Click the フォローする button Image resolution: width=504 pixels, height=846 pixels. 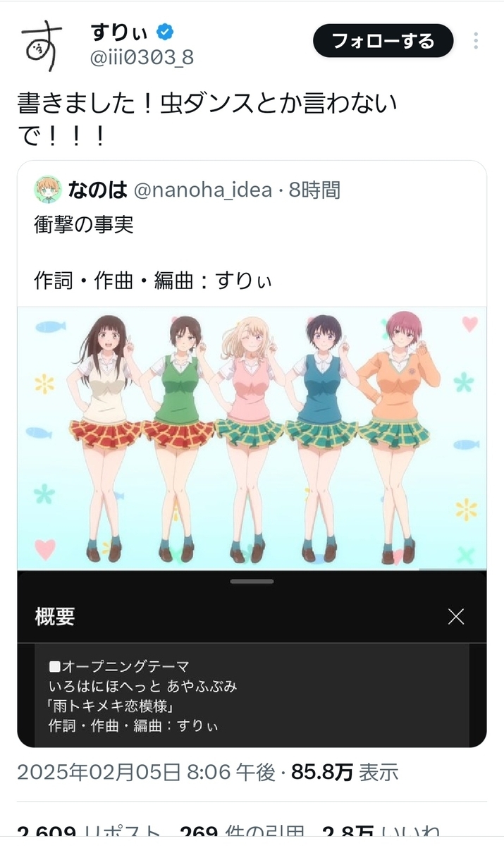coord(383,41)
